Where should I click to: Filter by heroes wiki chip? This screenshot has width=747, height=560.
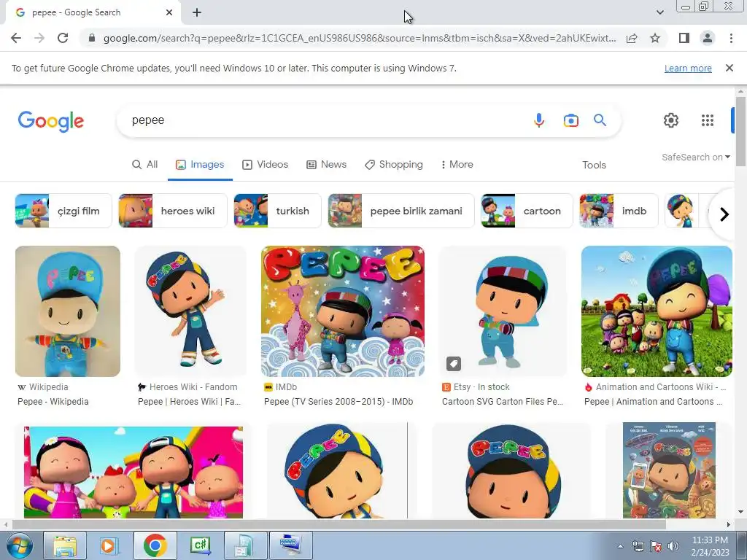point(172,211)
